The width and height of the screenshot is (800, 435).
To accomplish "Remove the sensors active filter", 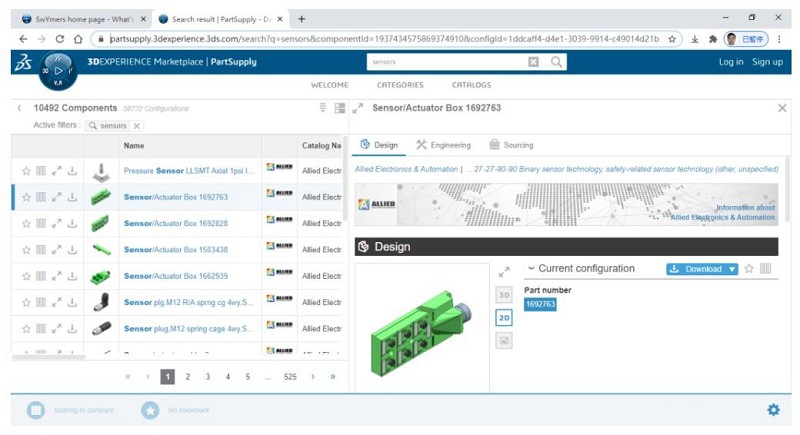I will tap(137, 126).
